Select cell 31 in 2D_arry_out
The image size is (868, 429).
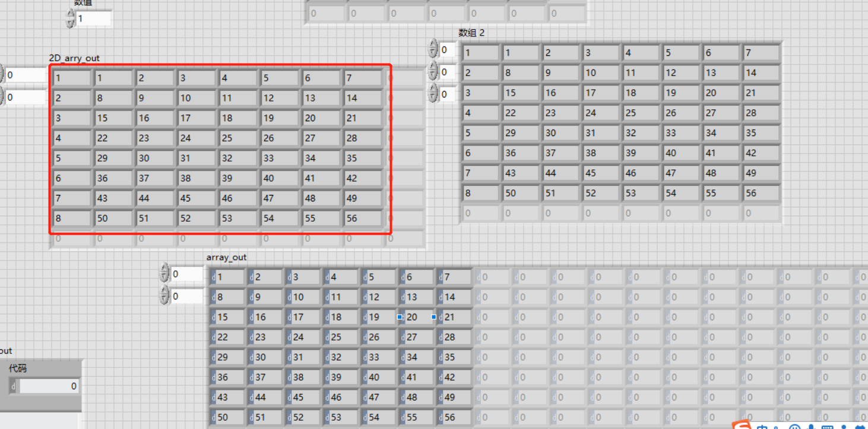197,158
